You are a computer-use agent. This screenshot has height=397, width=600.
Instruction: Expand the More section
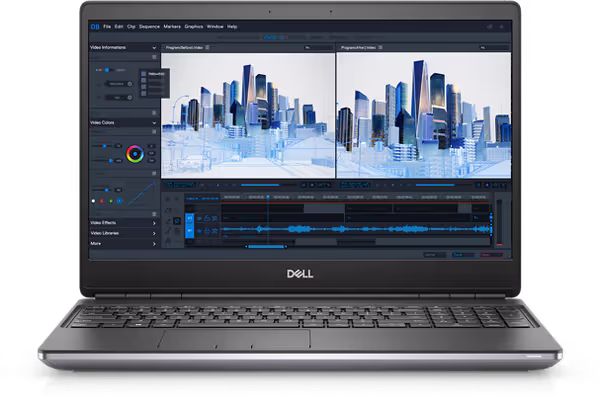click(x=154, y=243)
